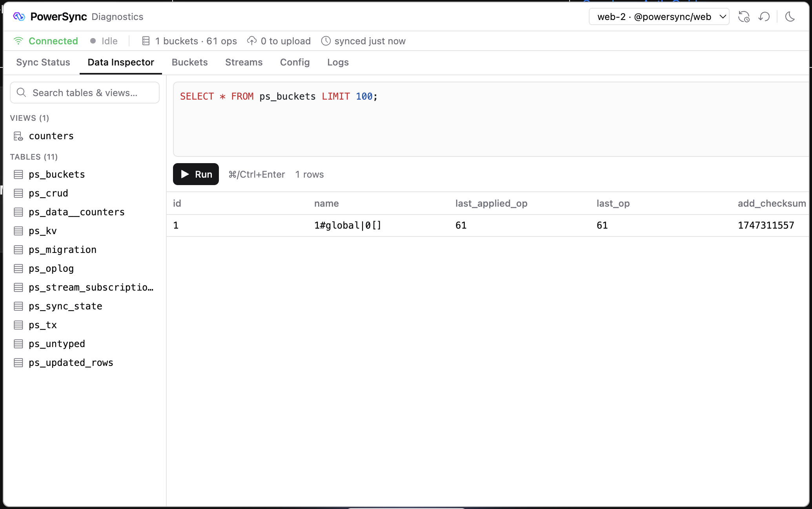
Task: Click the table icon next to ps_tx
Action: [18, 325]
